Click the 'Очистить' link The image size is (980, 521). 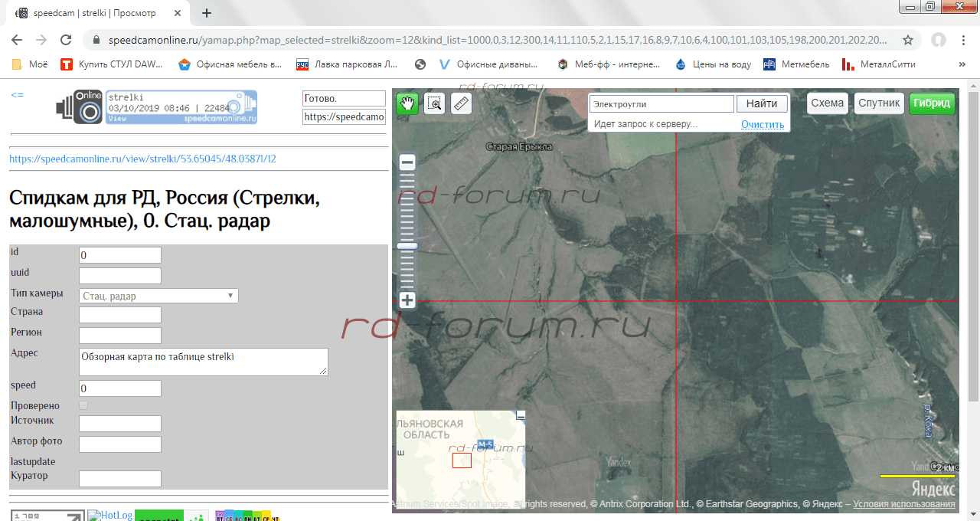point(763,124)
